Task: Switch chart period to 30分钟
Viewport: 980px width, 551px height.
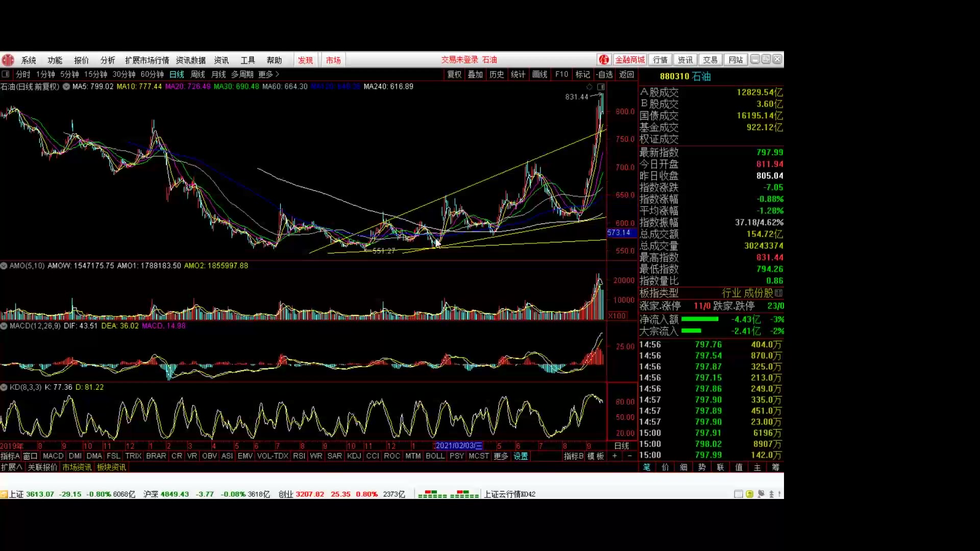Action: pyautogui.click(x=124, y=74)
